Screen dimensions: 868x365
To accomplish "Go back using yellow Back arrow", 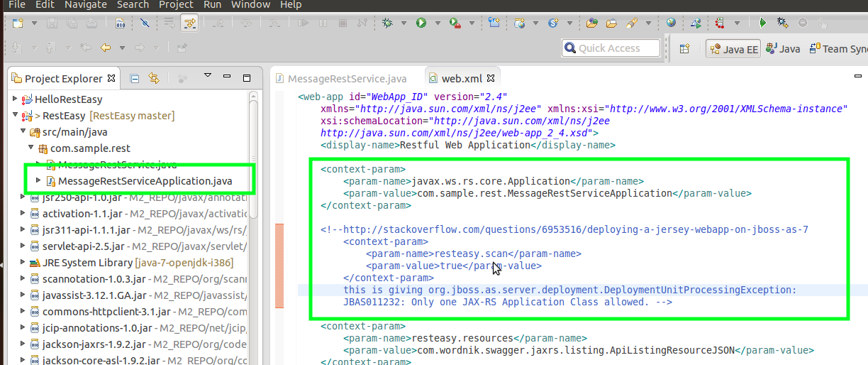I will pyautogui.click(x=106, y=48).
